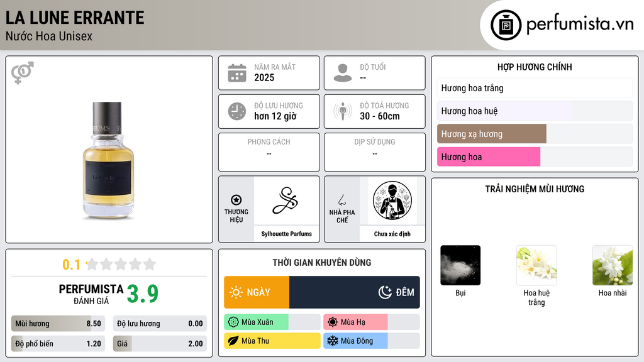
Task: Click the perfumista.vn bottle logo icon
Action: coord(506,25)
